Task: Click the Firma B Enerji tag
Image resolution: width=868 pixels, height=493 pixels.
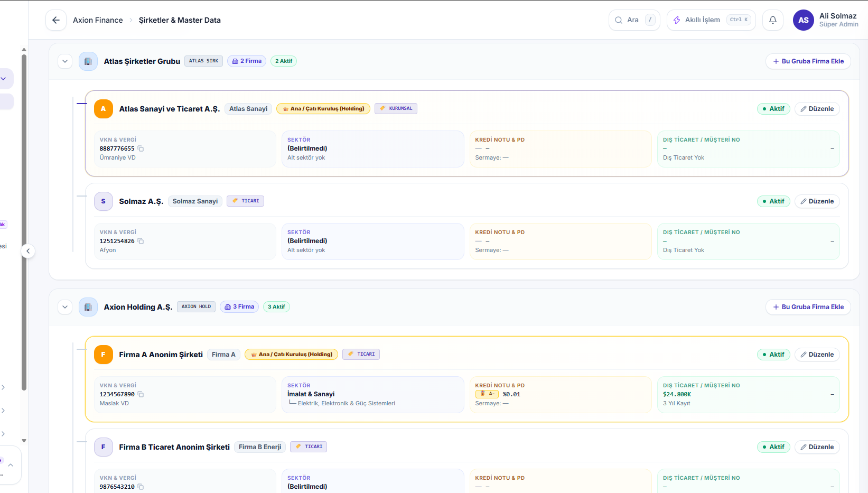Action: tap(260, 447)
